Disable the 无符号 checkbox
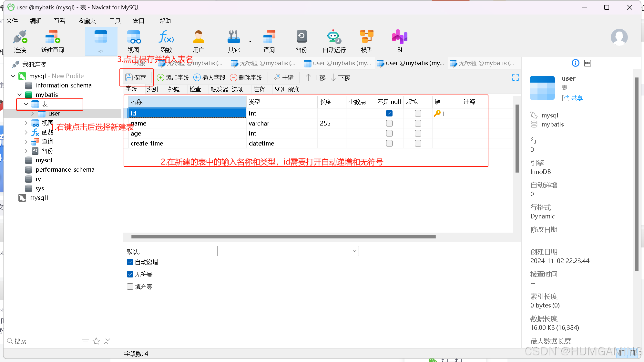Screen dimensions: 644x362 pos(130,274)
